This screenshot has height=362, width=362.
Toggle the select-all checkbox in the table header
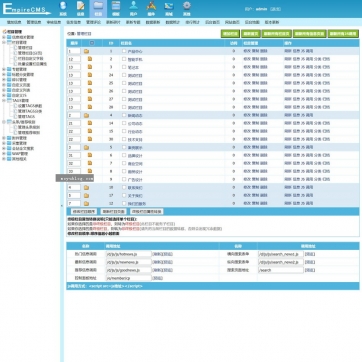[x=92, y=43]
